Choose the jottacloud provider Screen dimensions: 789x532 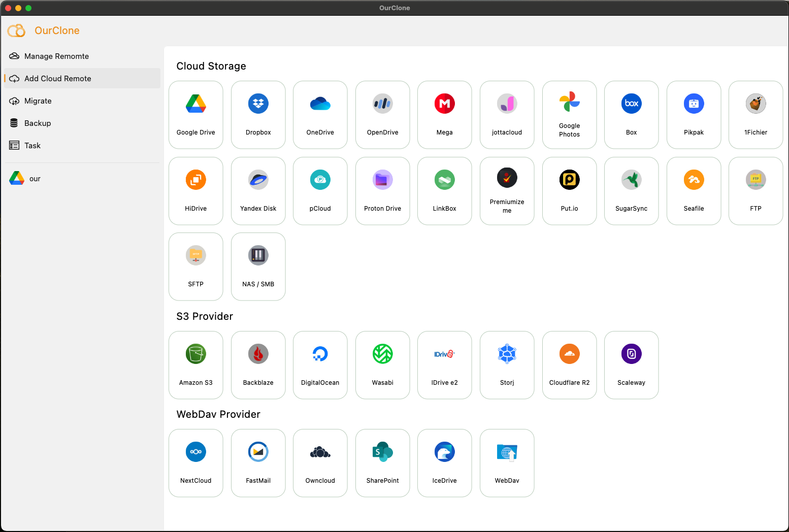(507, 115)
